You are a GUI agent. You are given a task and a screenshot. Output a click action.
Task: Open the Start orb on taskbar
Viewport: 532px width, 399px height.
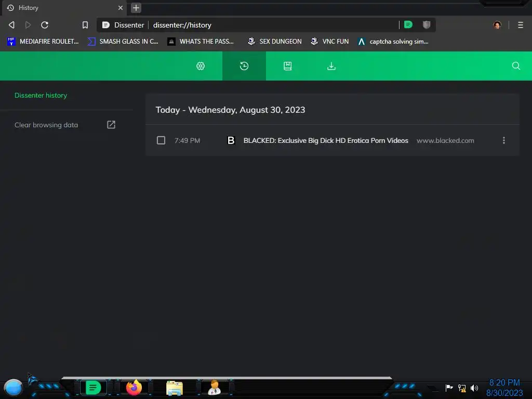tap(13, 388)
